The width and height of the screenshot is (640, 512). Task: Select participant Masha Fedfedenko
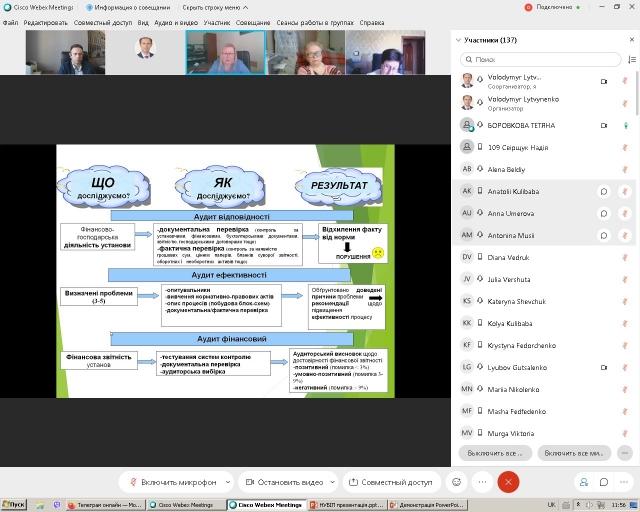coord(544,412)
